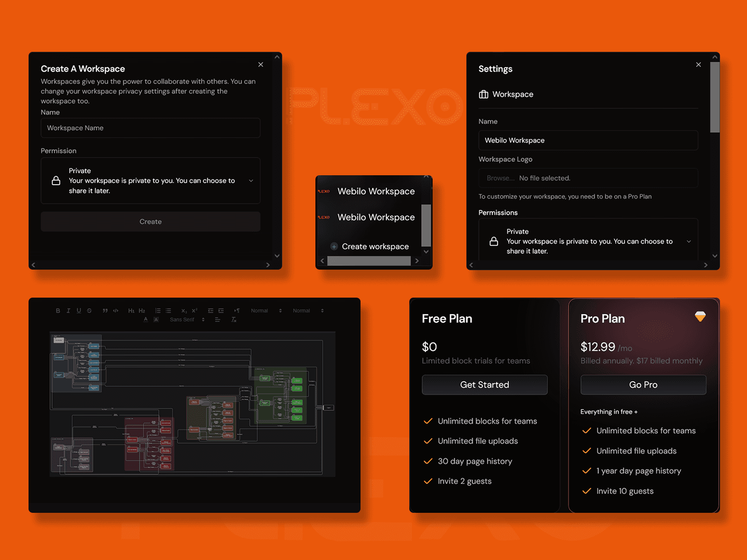
Task: Click the clear formatting icon
Action: click(x=233, y=320)
